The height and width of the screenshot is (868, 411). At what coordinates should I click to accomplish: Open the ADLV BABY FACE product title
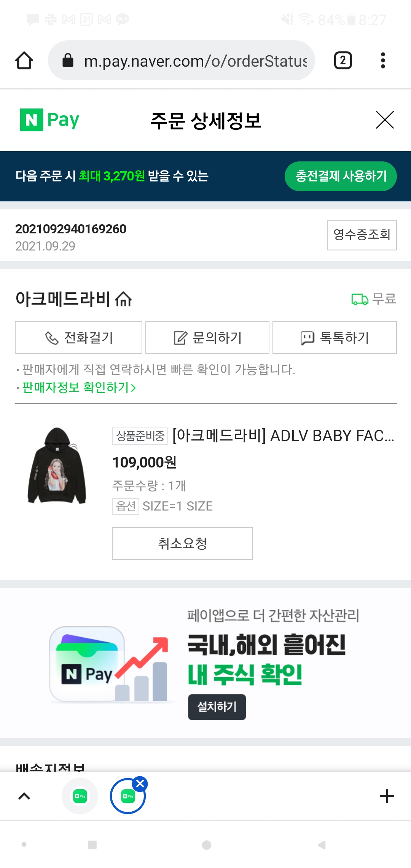pos(283,436)
